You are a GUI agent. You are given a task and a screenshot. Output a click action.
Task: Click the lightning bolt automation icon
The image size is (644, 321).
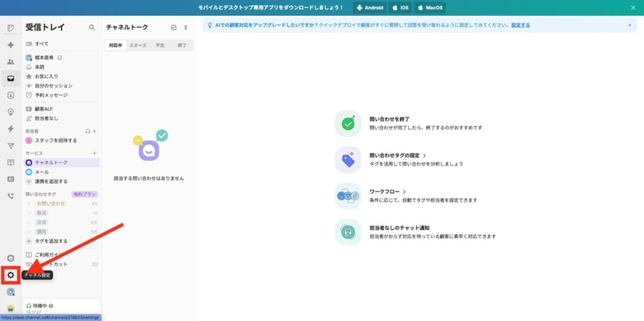click(11, 129)
